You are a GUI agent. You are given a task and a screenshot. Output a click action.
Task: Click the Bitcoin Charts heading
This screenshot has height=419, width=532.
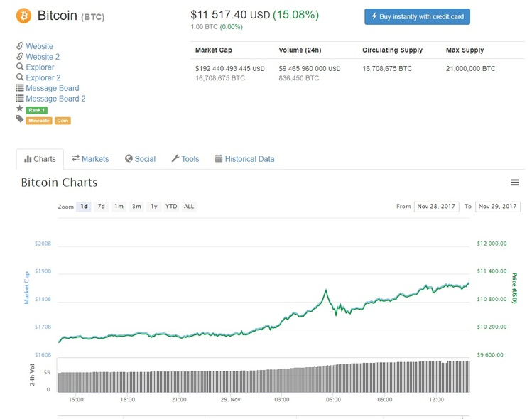[x=60, y=183]
